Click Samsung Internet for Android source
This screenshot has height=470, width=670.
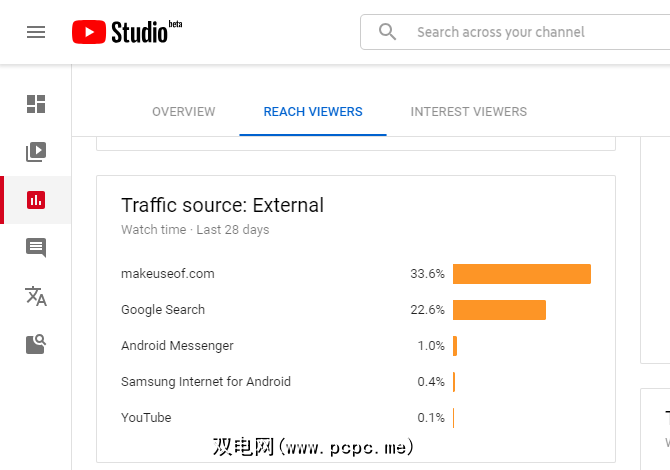[x=206, y=382]
